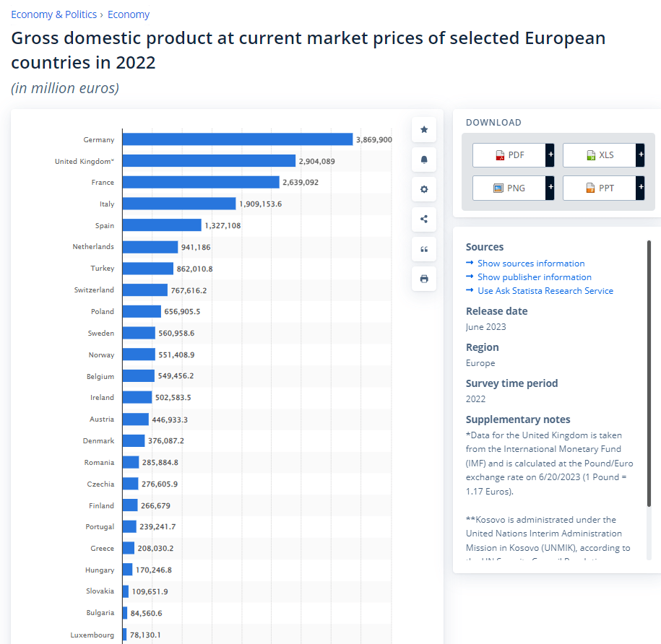Click the quotation cite icon

[x=424, y=249]
